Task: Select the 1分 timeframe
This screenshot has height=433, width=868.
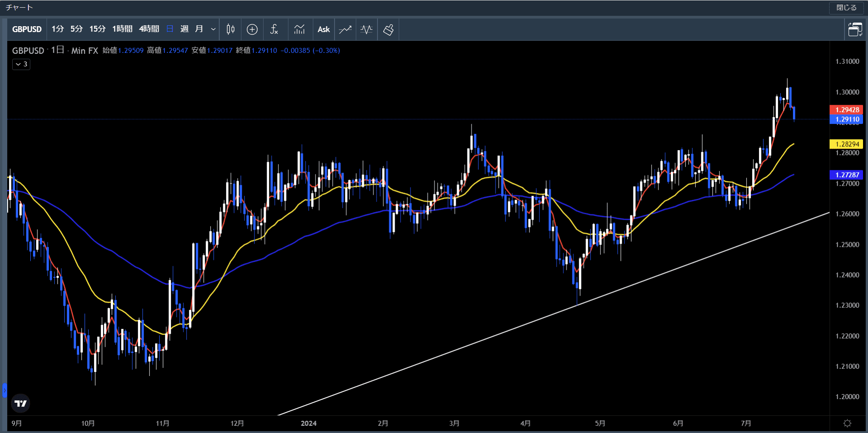Action: coord(57,29)
